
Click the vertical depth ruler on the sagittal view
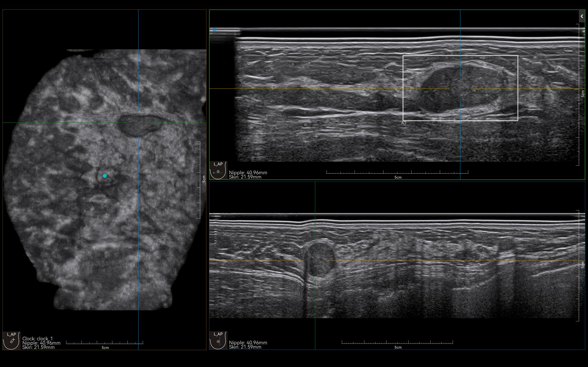coord(578,265)
